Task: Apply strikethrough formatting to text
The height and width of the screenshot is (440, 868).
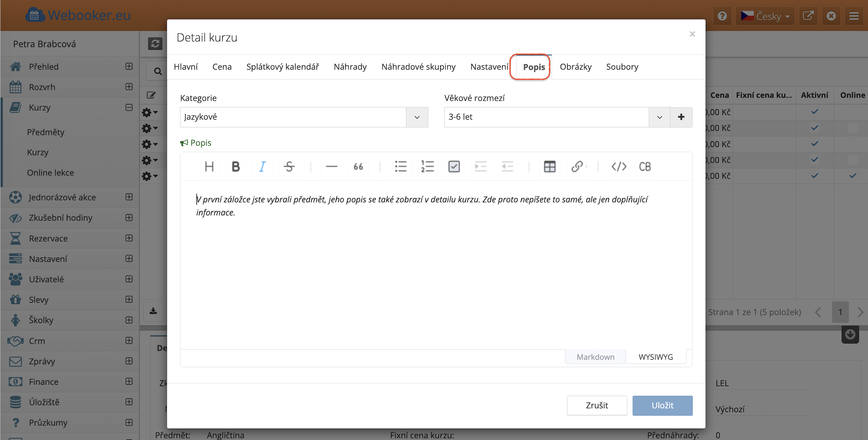Action: pos(289,167)
